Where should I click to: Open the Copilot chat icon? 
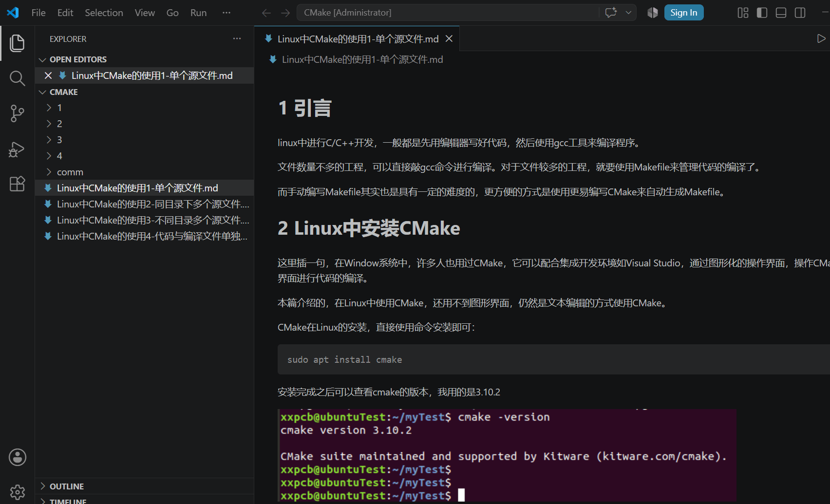tap(611, 13)
